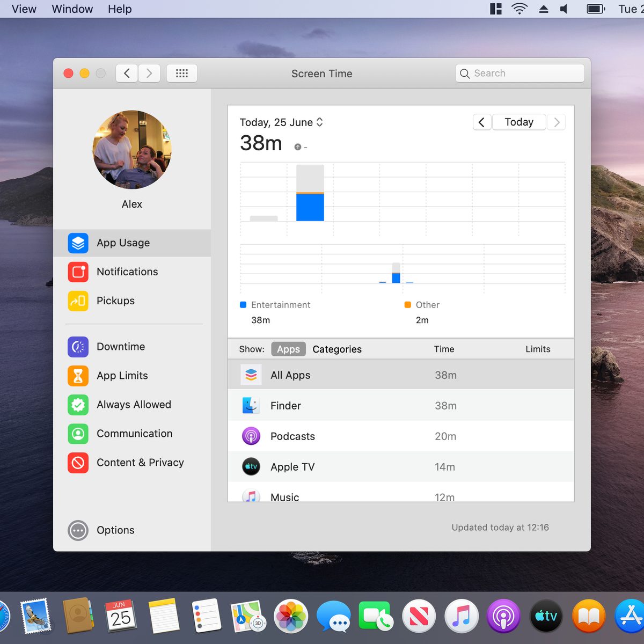644x644 pixels.
Task: Select the All Apps row
Action: [x=401, y=375]
